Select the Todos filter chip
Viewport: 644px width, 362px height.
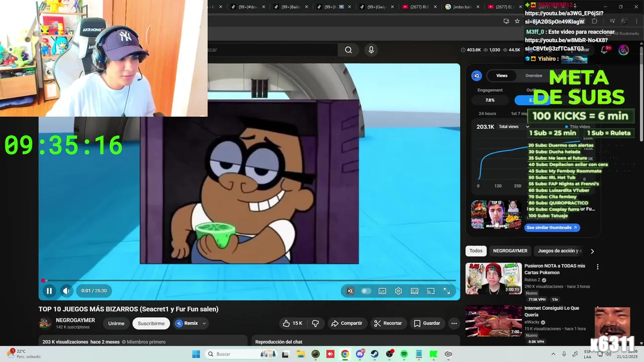pyautogui.click(x=476, y=251)
